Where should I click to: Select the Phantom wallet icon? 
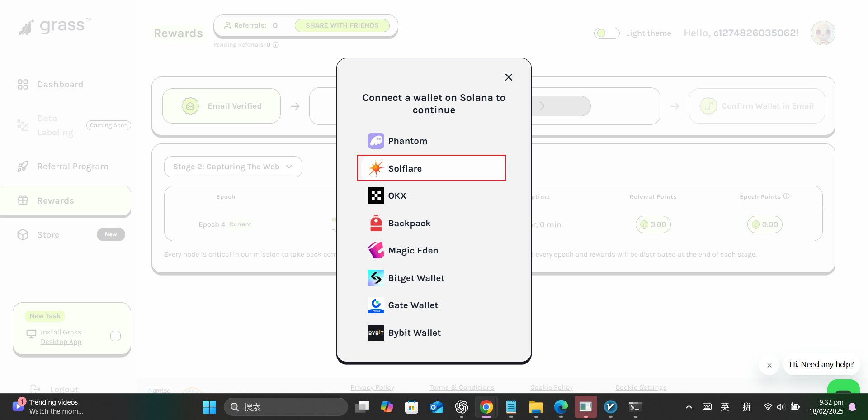(x=376, y=141)
